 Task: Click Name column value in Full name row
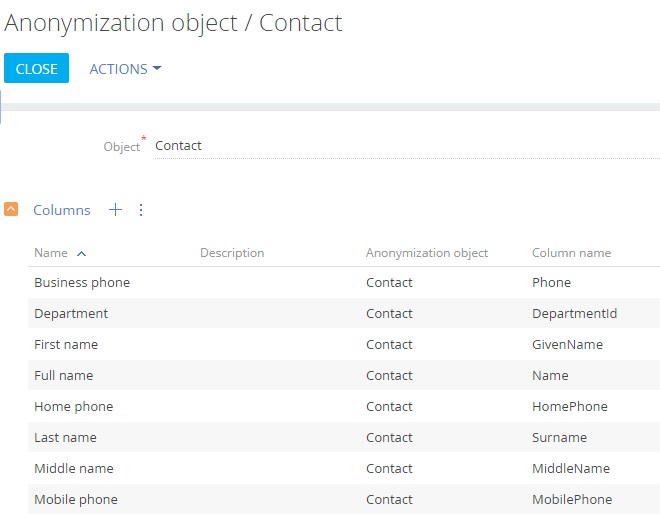click(550, 375)
